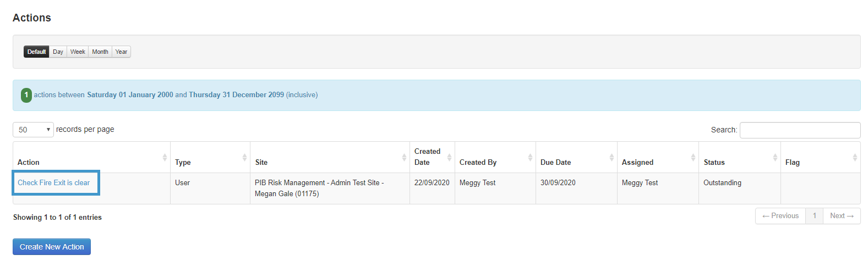Focus the Search input field
This screenshot has width=868, height=261.
tap(800, 130)
